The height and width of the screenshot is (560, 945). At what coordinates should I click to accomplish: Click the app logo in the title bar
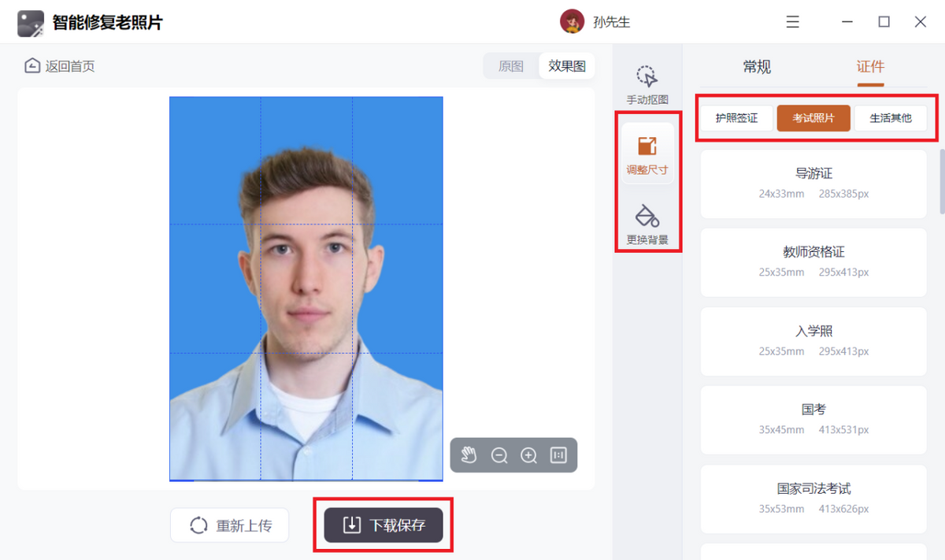pos(30,21)
